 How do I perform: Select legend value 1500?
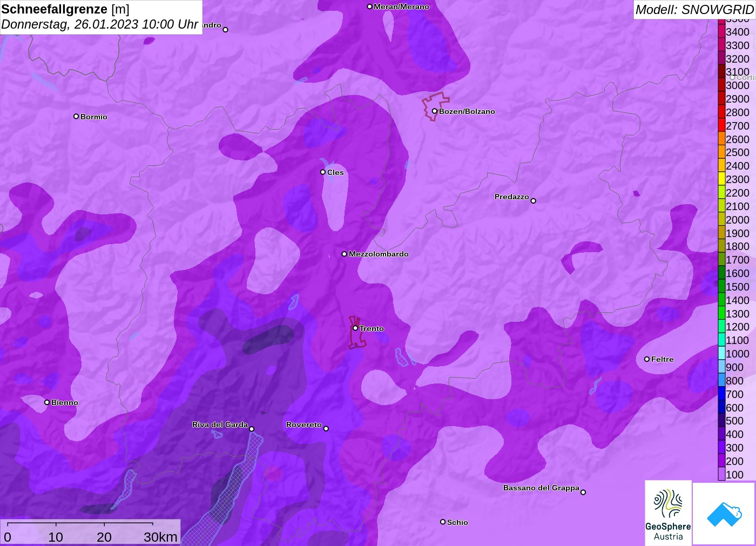tap(738, 287)
